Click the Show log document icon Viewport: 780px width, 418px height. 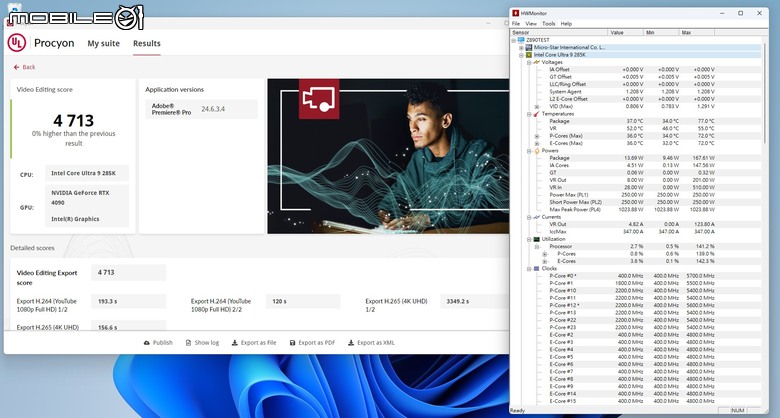click(x=189, y=343)
